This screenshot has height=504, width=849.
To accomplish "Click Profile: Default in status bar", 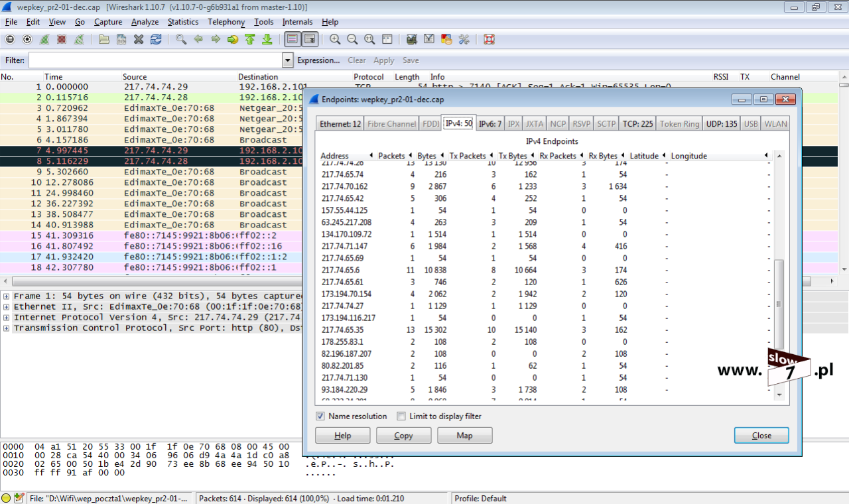I will 481,499.
